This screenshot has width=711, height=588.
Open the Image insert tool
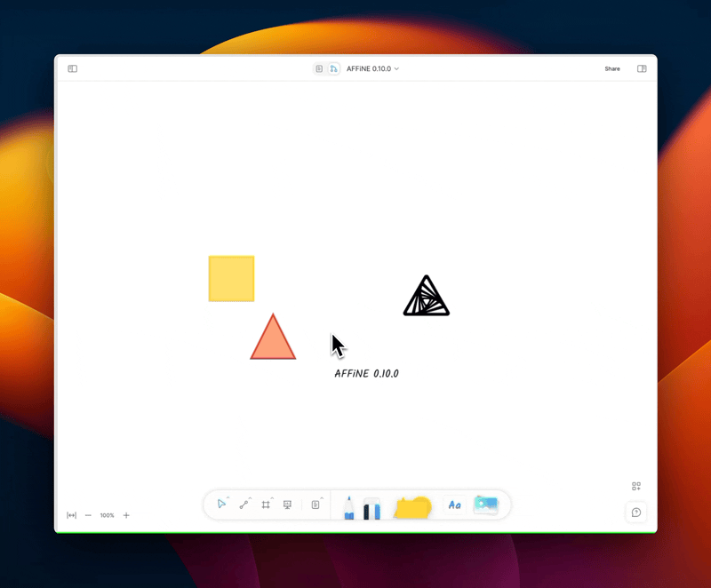[485, 505]
